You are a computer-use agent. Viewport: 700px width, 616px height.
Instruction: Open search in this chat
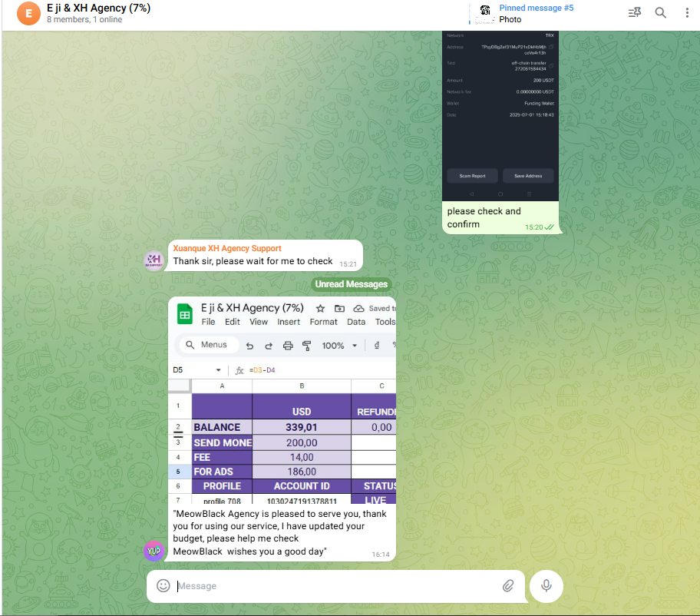click(660, 12)
